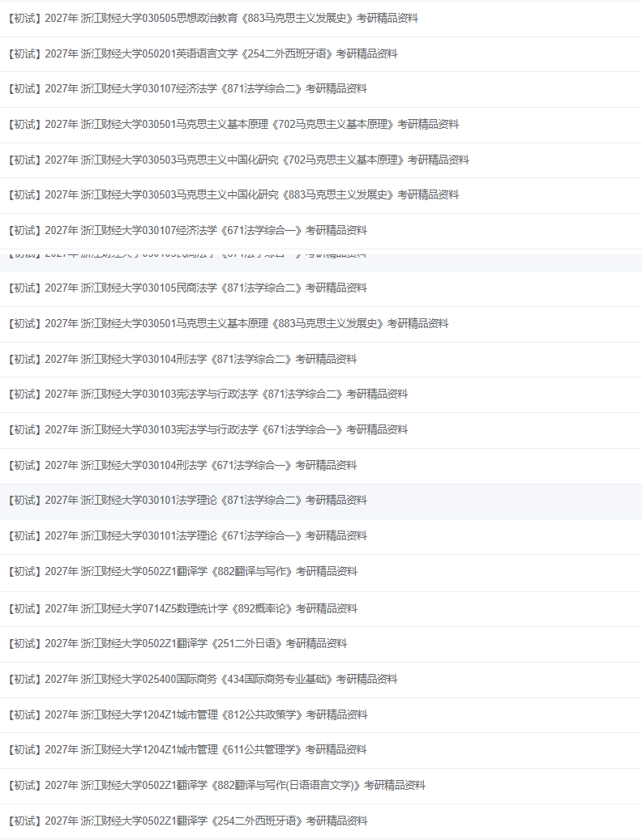The image size is (642, 840).
Task: Open 025400国际商务《434国际商务专业基础》 link
Action: tap(203, 680)
